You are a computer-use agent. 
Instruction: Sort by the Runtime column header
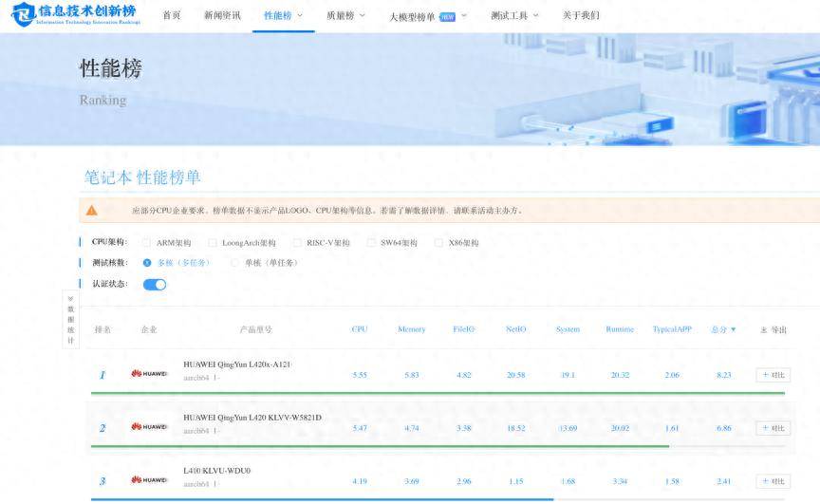(x=620, y=329)
